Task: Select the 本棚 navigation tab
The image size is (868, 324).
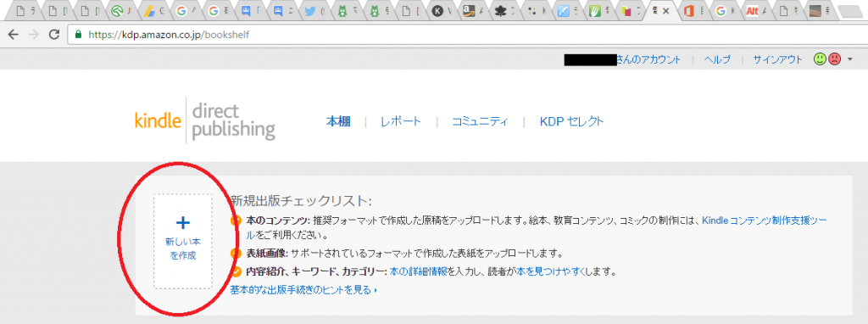Action: 337,122
